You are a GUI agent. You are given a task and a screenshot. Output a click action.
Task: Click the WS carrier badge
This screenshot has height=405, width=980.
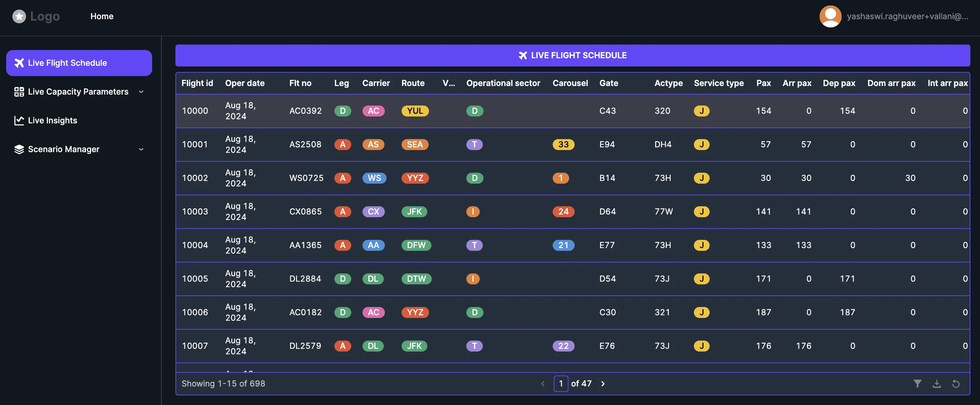click(374, 178)
